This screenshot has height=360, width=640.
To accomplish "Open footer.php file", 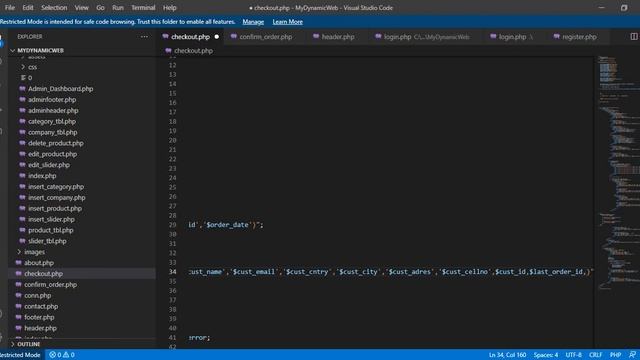I will pyautogui.click(x=39, y=317).
